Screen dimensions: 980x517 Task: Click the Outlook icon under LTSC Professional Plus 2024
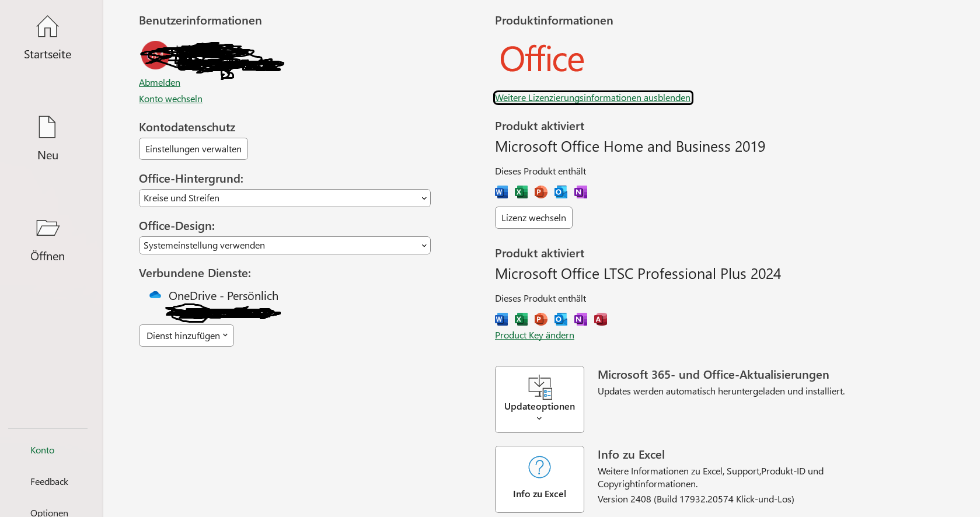[561, 319]
